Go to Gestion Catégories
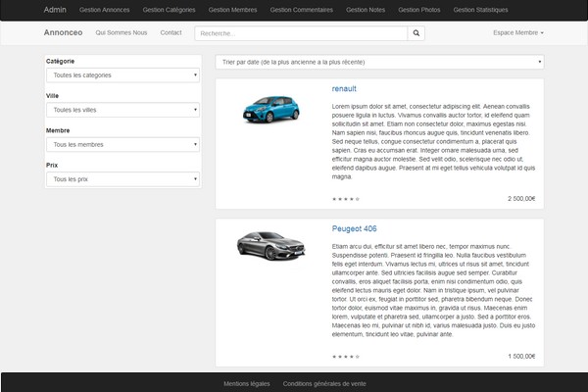Viewport: 588px width, 392px height. (168, 10)
